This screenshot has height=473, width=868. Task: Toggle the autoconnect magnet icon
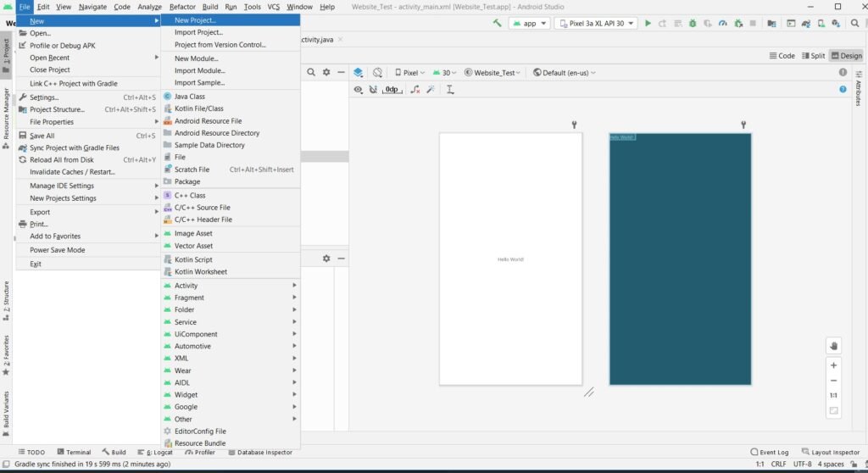373,89
